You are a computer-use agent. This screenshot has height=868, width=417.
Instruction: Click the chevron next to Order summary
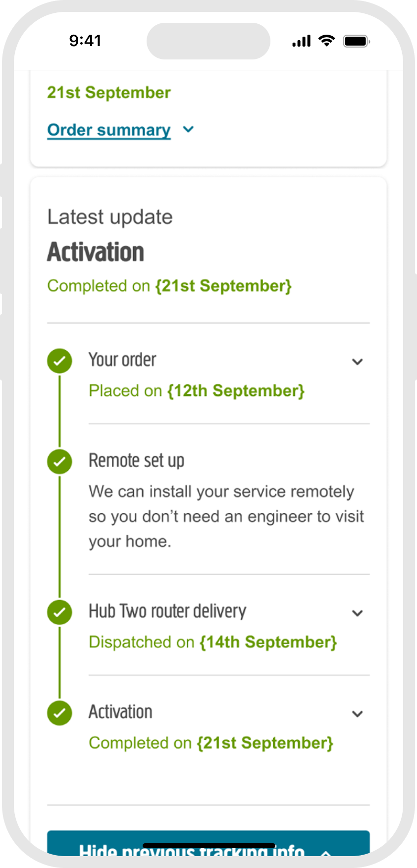pyautogui.click(x=188, y=130)
